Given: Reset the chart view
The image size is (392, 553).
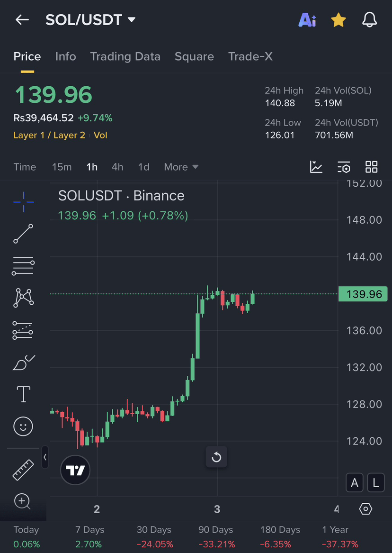Looking at the screenshot, I should pos(216,457).
